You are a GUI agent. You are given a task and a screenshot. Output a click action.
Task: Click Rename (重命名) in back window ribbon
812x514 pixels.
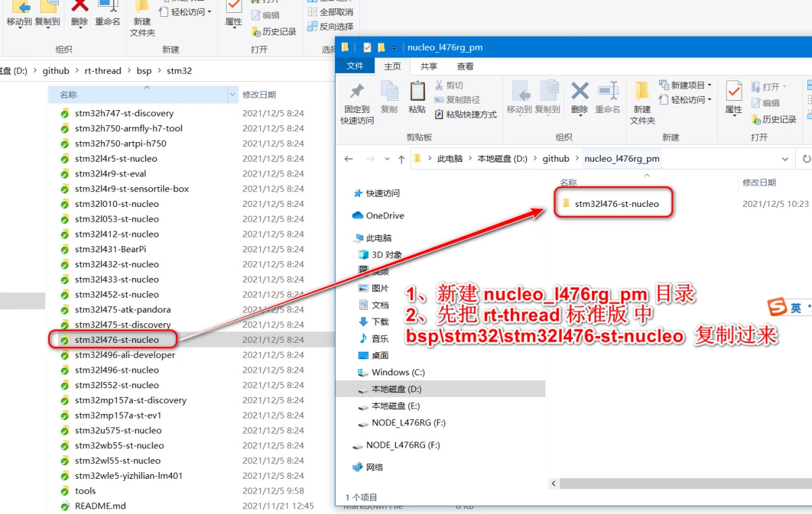pos(107,14)
